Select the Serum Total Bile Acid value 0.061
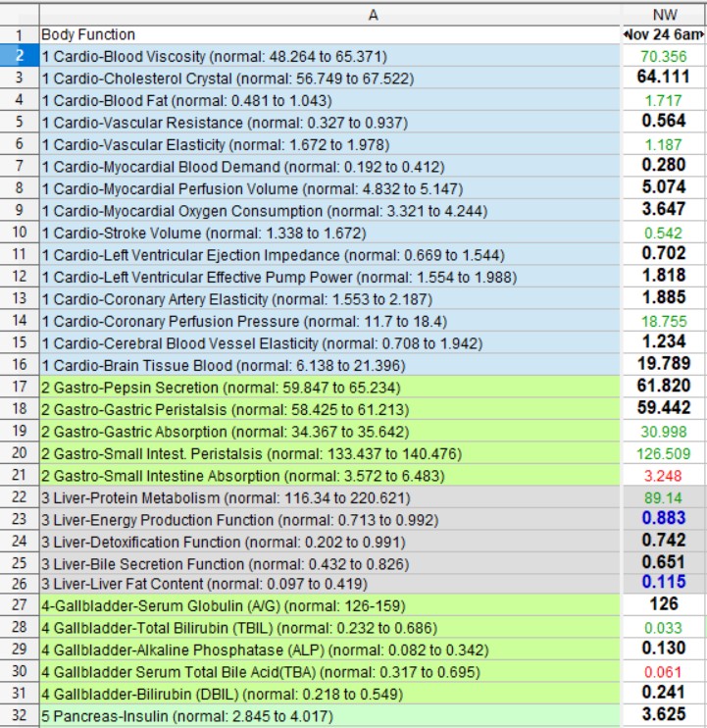 pos(664,672)
